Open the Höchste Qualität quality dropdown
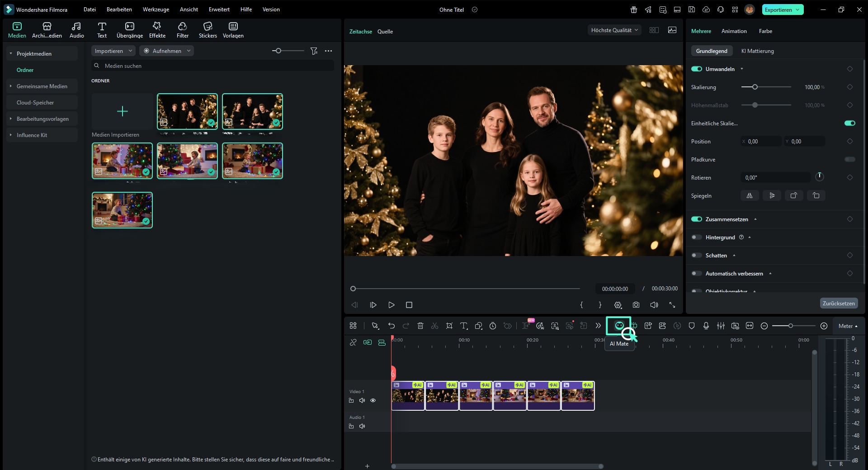This screenshot has height=470, width=868. click(614, 30)
